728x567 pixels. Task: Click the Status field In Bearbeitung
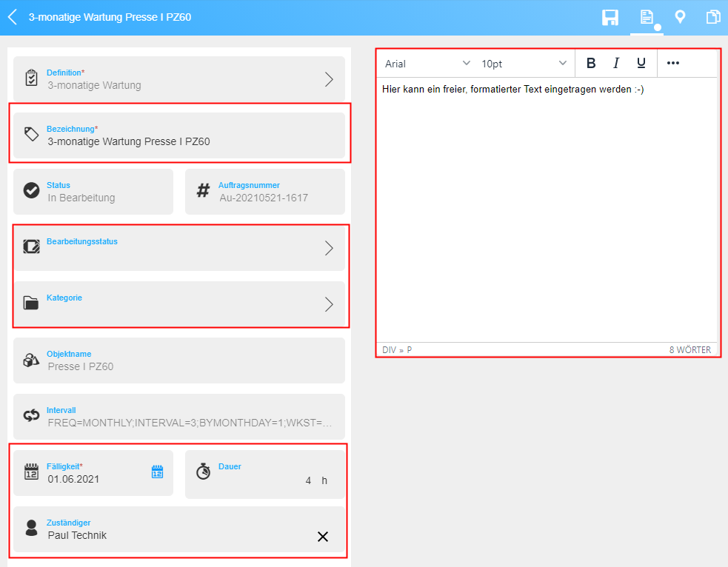tap(93, 192)
